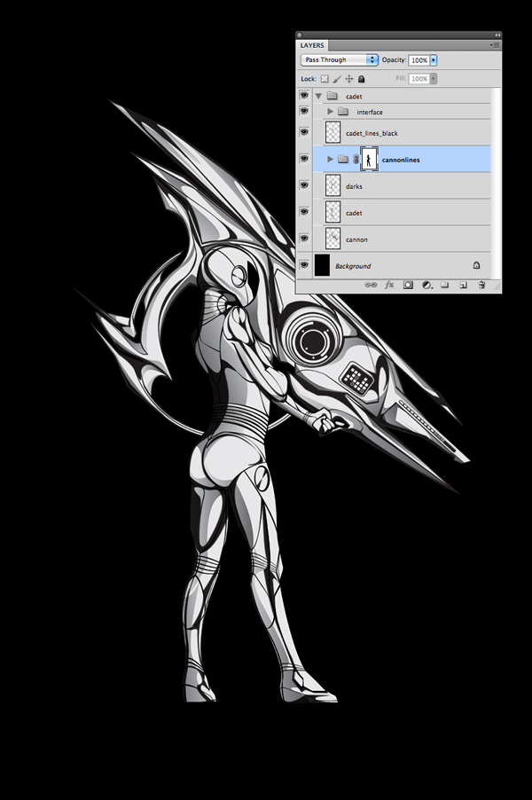Select the cannonlines layer mask thumbnail

pyautogui.click(x=369, y=159)
